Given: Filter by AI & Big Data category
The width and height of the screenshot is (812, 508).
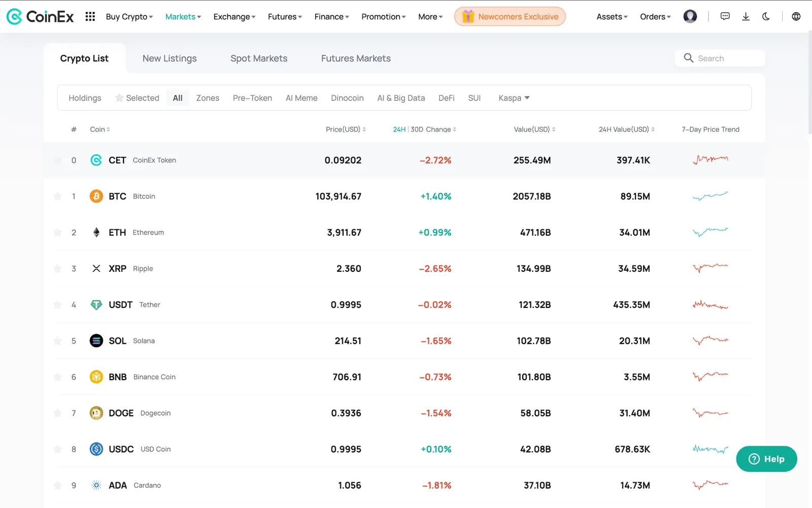Looking at the screenshot, I should click(401, 98).
